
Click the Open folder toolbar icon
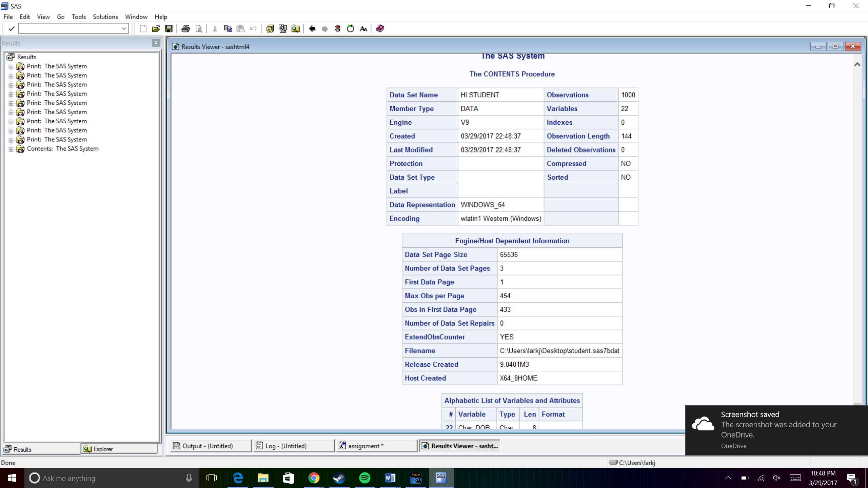pos(156,29)
